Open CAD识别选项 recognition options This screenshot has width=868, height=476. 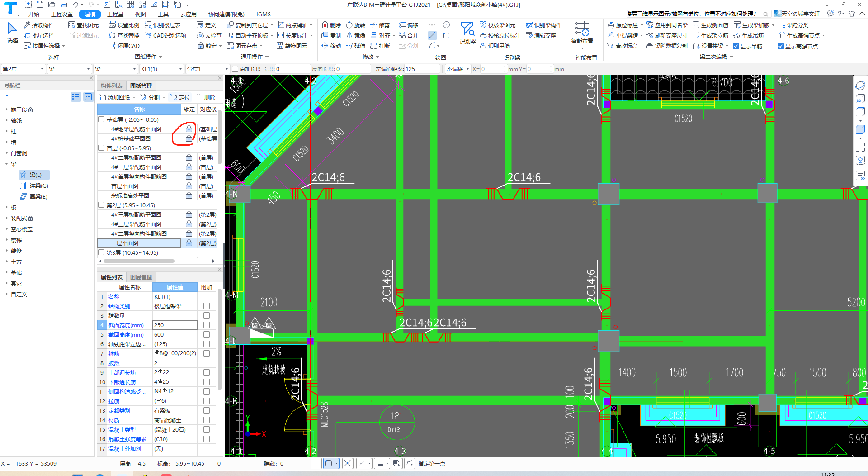click(165, 35)
